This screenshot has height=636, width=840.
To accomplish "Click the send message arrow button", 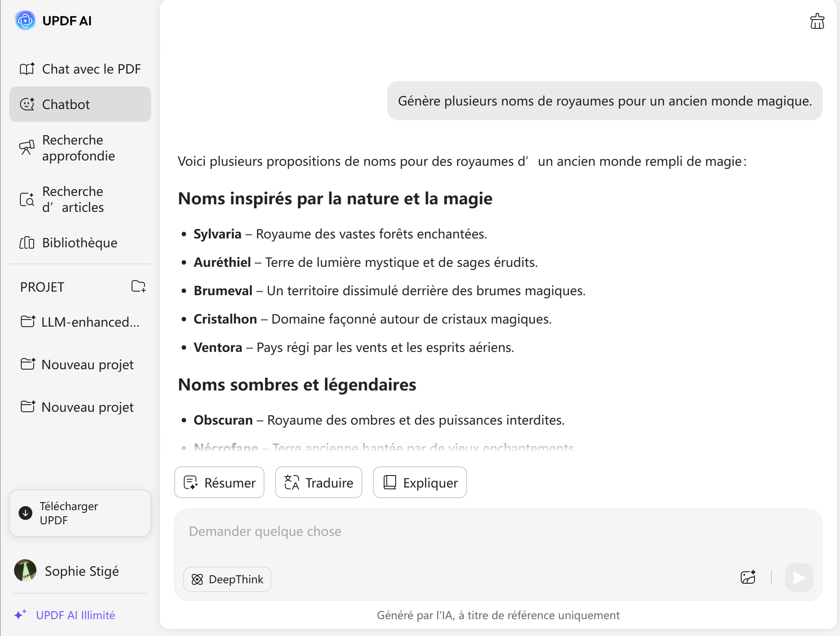I will 799,577.
